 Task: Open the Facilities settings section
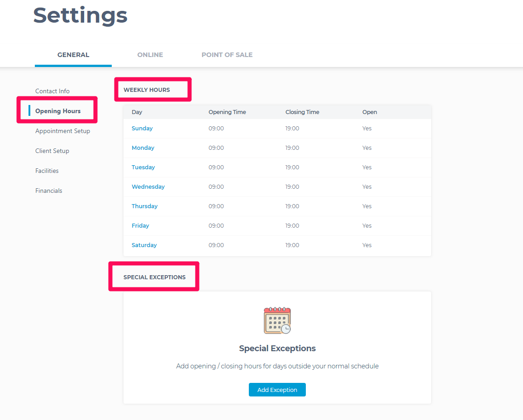pos(47,171)
